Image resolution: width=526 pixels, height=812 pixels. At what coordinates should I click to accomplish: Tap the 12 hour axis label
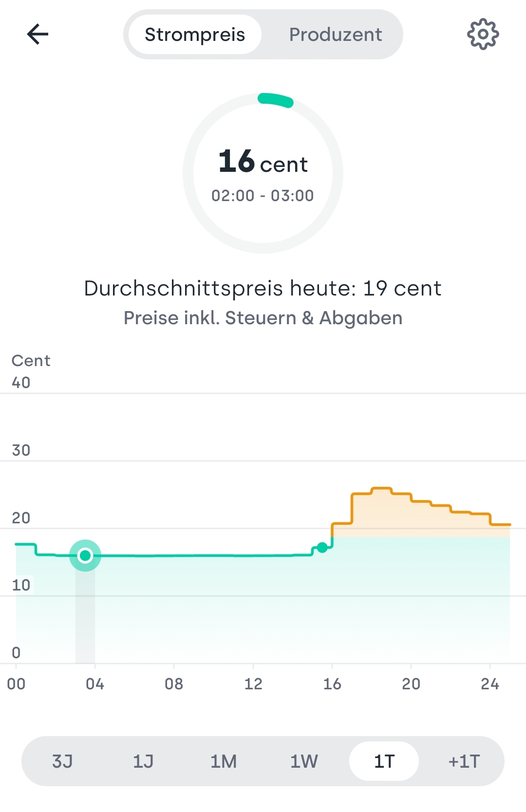tap(253, 684)
